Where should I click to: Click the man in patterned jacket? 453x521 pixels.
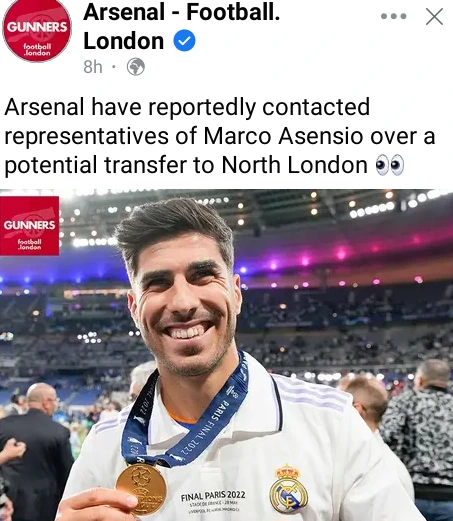(422, 433)
